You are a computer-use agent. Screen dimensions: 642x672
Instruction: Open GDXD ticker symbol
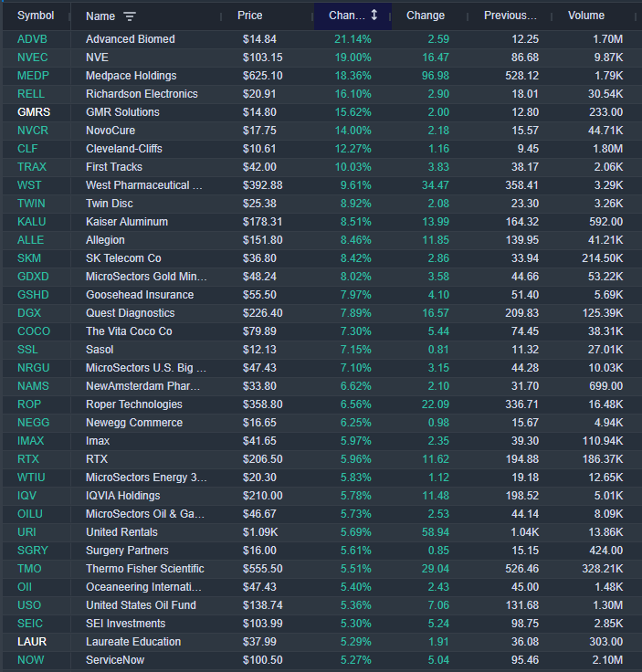tap(33, 277)
